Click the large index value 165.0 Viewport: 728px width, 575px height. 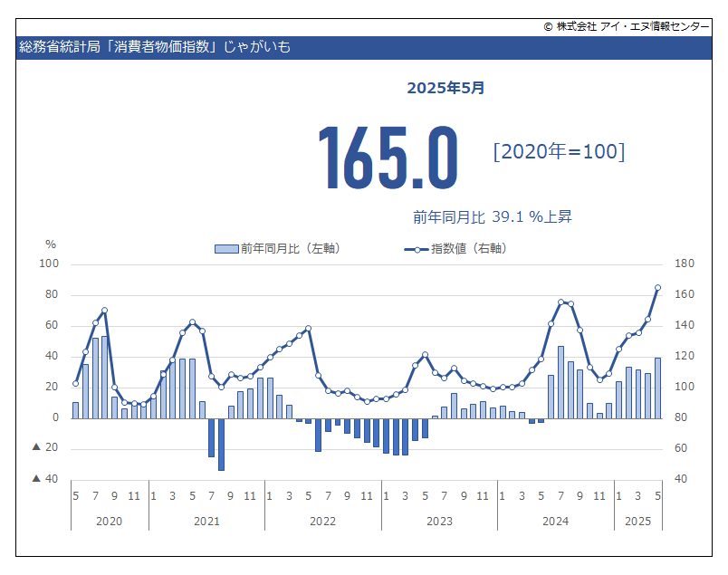click(x=388, y=158)
